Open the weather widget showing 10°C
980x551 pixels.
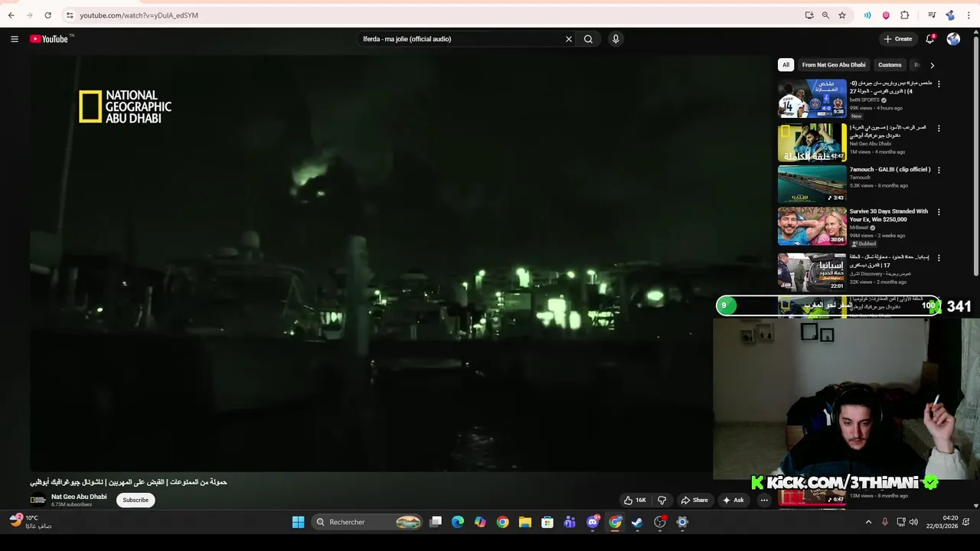pyautogui.click(x=31, y=521)
